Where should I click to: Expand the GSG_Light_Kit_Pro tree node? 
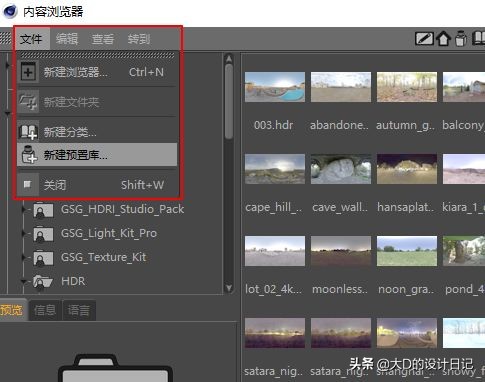pyautogui.click(x=23, y=233)
